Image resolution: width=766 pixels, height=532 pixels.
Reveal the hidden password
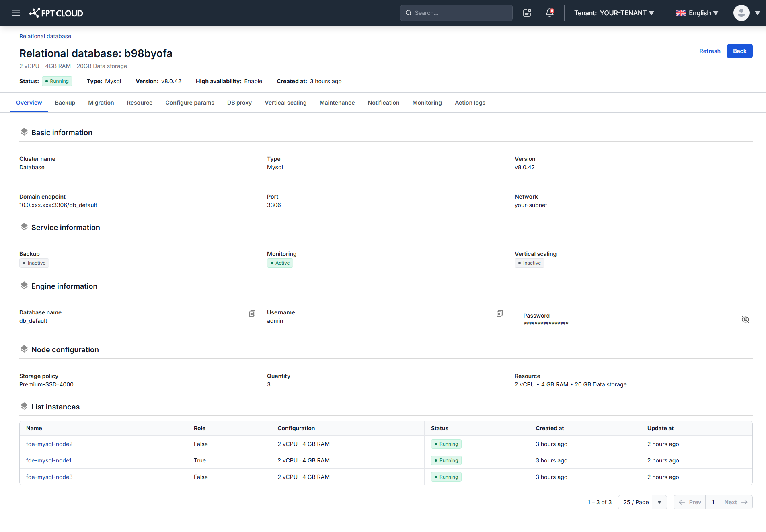[x=745, y=320]
